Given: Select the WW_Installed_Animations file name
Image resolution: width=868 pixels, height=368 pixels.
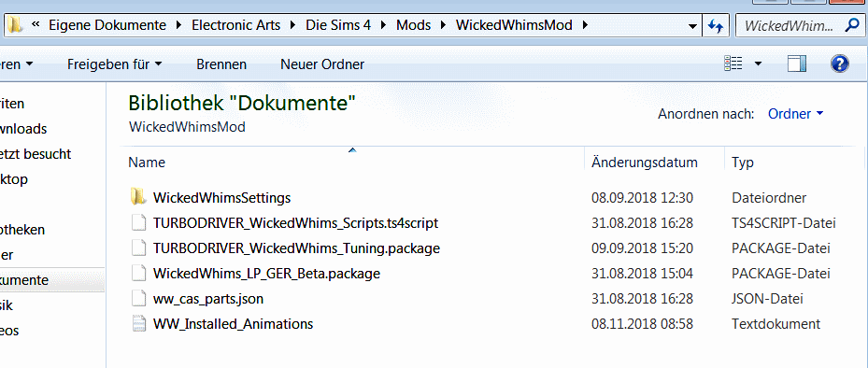Looking at the screenshot, I should pyautogui.click(x=233, y=324).
